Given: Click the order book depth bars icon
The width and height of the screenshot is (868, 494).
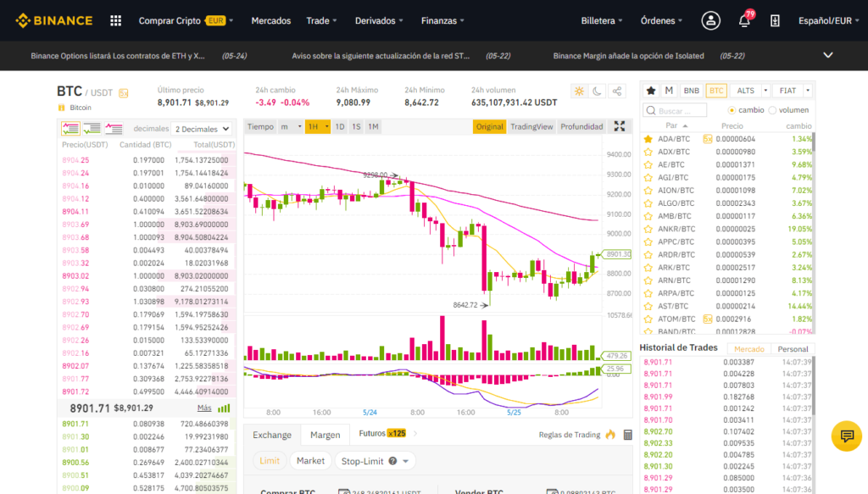Looking at the screenshot, I should 224,408.
